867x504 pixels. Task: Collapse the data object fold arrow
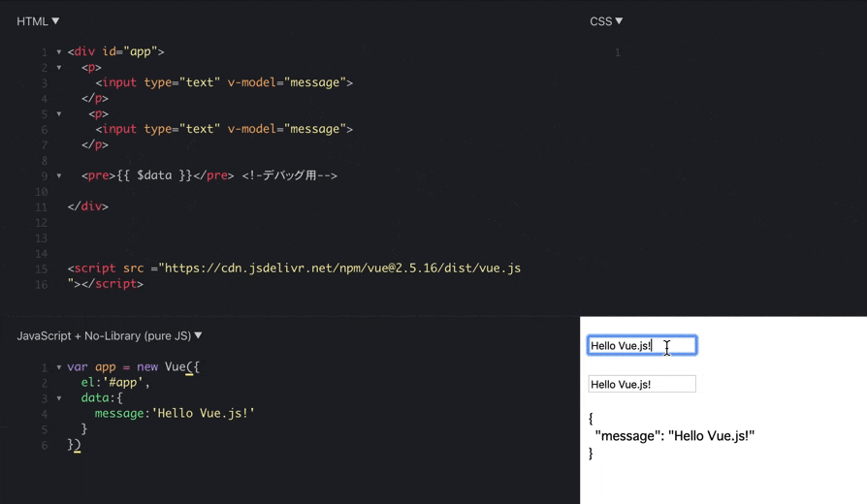[58, 398]
